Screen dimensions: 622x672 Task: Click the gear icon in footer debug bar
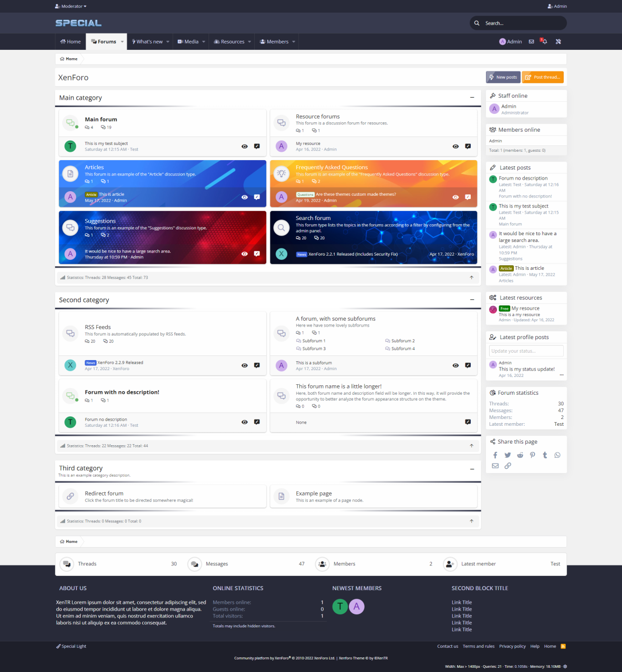pos(565,666)
